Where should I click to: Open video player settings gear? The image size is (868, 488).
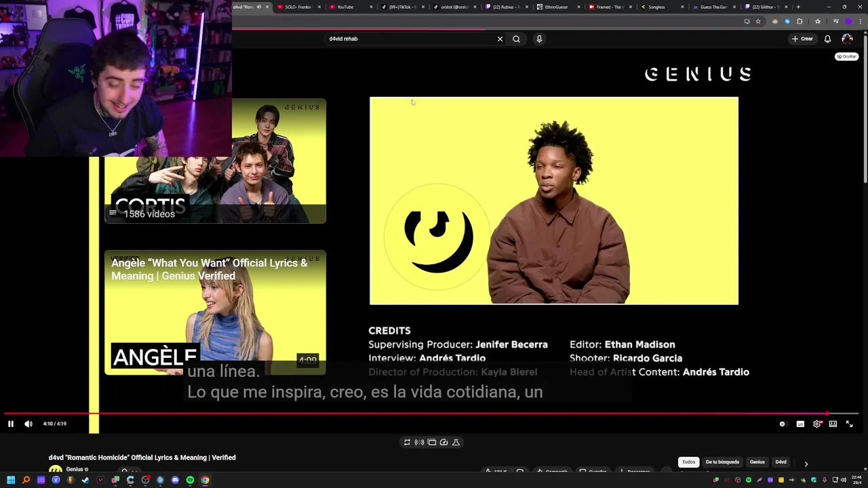(x=816, y=424)
